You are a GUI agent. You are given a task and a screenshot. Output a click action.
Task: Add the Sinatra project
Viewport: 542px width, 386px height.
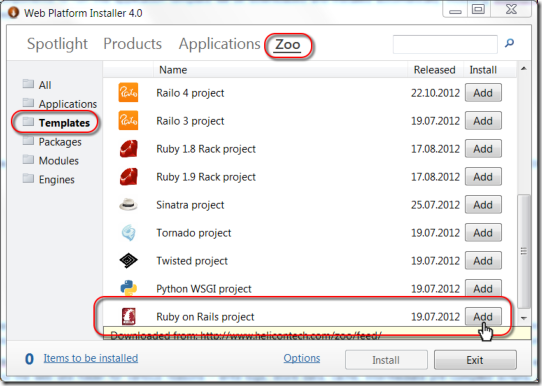click(x=483, y=205)
